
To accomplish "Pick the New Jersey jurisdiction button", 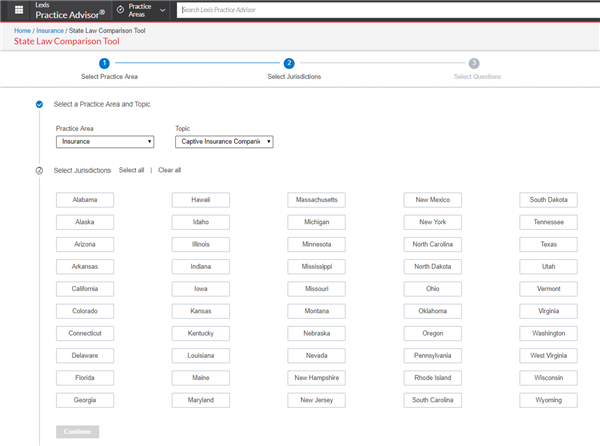I will (x=317, y=400).
